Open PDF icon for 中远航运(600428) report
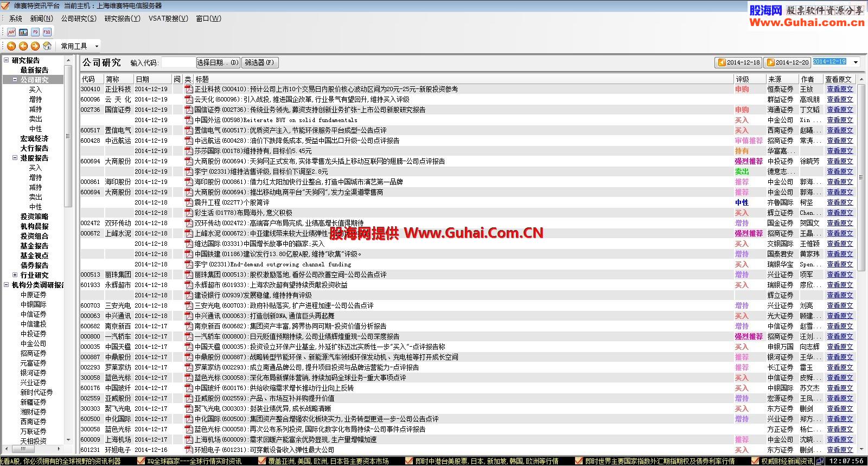The image size is (868, 466). coord(189,141)
